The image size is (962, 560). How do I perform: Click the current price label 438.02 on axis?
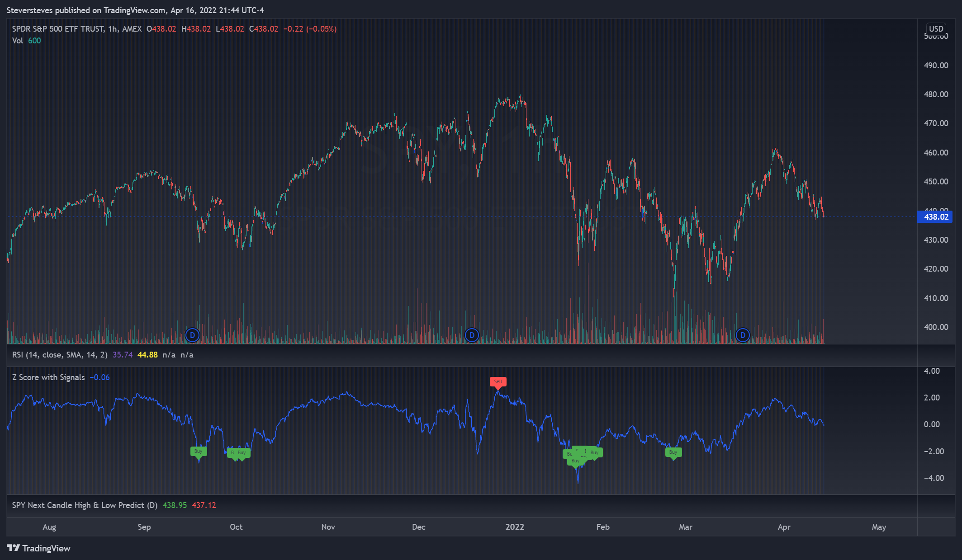[x=935, y=217]
